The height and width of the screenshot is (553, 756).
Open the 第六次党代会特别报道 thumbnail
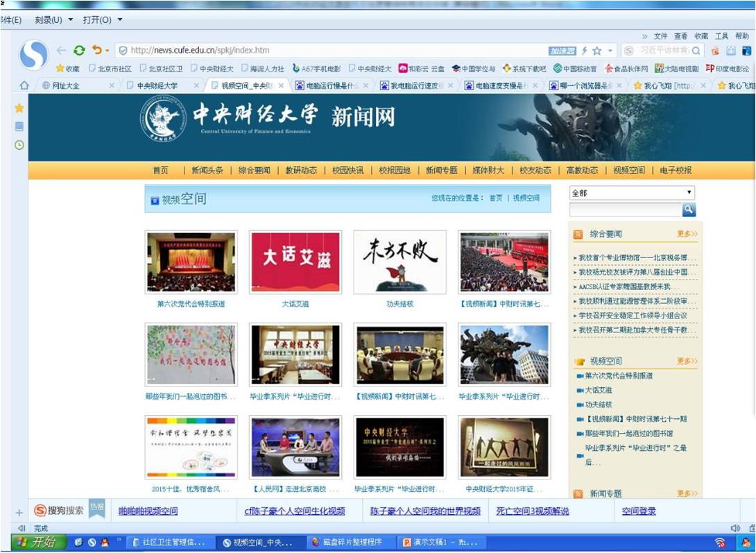click(191, 262)
